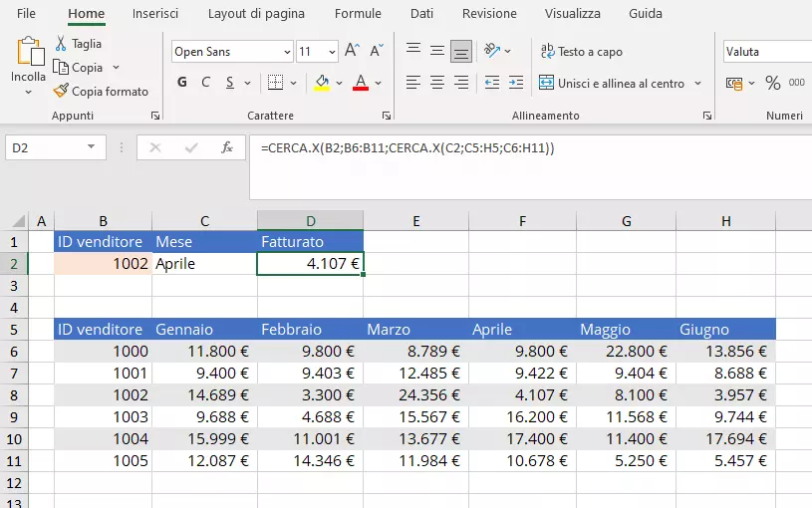Align cell text right

pos(461,83)
